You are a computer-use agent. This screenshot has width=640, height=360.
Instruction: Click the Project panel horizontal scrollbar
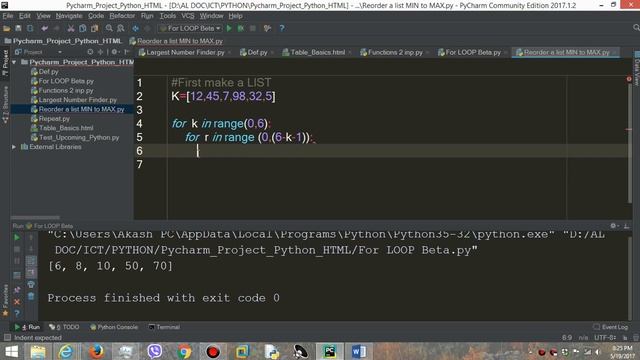tap(35, 218)
